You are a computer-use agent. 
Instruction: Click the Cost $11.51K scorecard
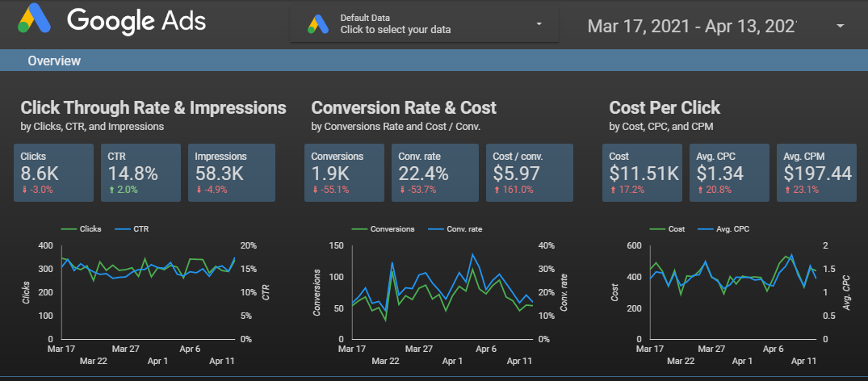(x=642, y=173)
